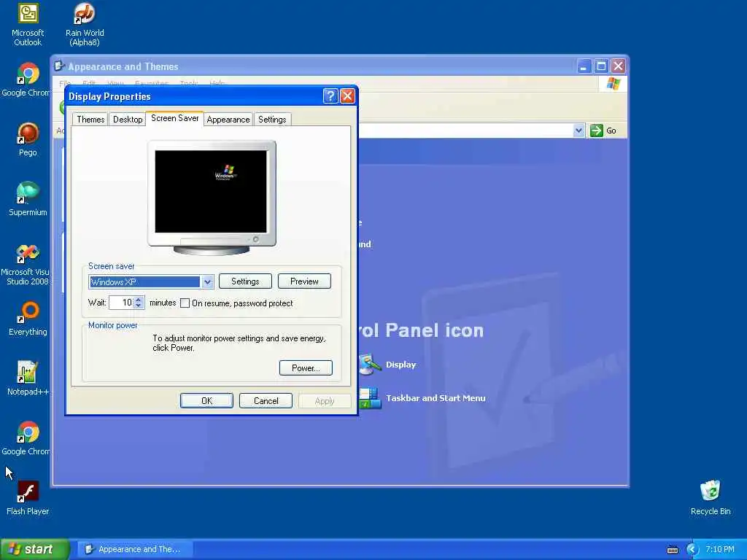The width and height of the screenshot is (747, 560).
Task: Click the Go arrow icon in address bar
Action: pos(597,131)
